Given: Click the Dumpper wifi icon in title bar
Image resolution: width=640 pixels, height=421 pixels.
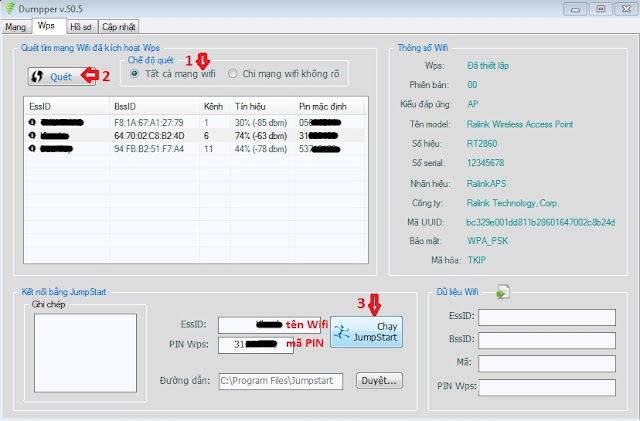Looking at the screenshot, I should coord(9,8).
